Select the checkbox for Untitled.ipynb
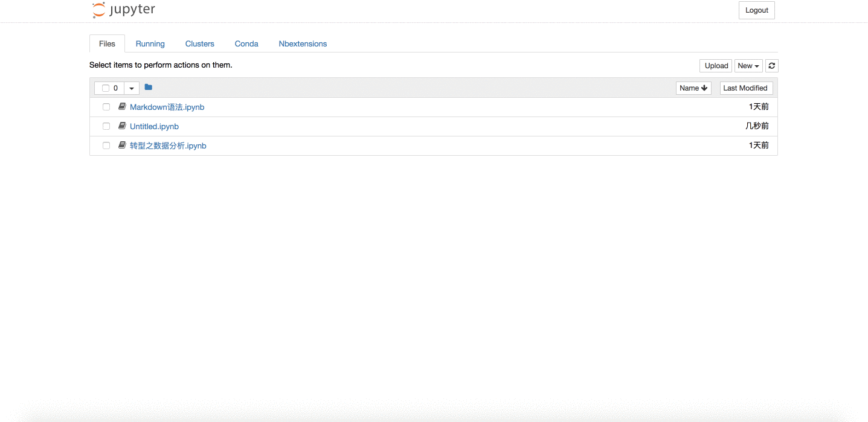This screenshot has height=422, width=868. (x=106, y=126)
